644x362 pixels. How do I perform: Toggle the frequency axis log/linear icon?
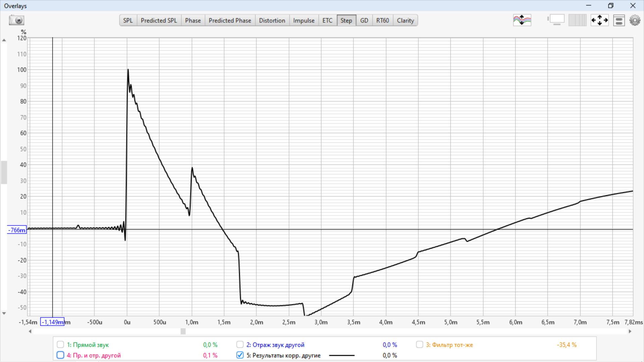point(578,20)
